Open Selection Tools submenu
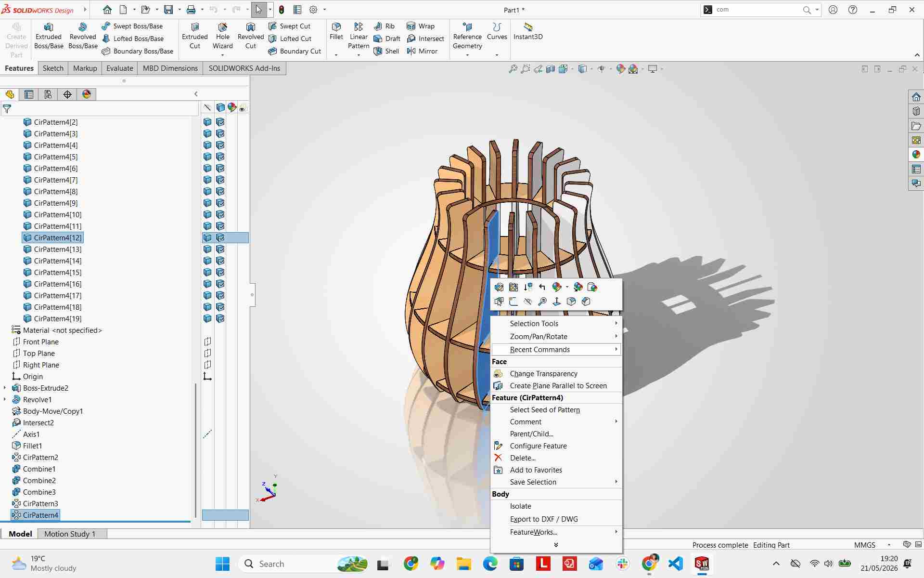Image resolution: width=924 pixels, height=578 pixels. click(556, 324)
